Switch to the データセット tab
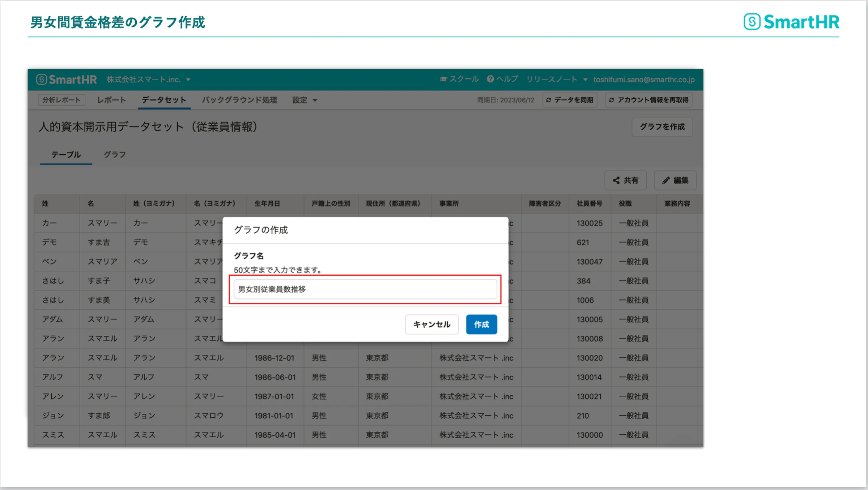868x490 pixels. 164,100
